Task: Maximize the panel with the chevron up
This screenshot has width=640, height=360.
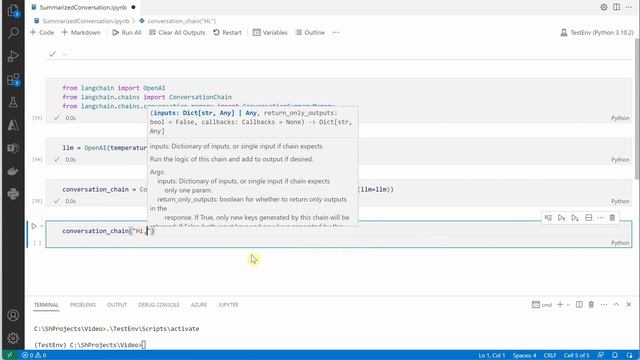Action: (x=616, y=304)
